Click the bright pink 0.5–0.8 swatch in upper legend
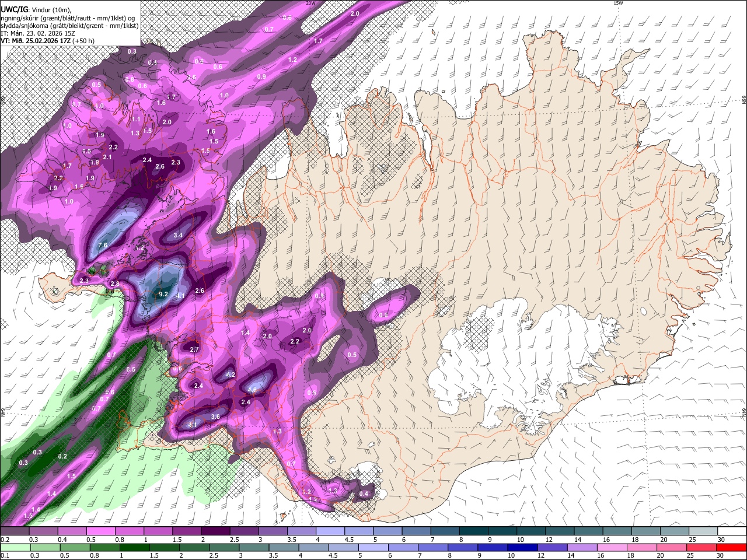This screenshot has height=560, width=747. pos(100,531)
